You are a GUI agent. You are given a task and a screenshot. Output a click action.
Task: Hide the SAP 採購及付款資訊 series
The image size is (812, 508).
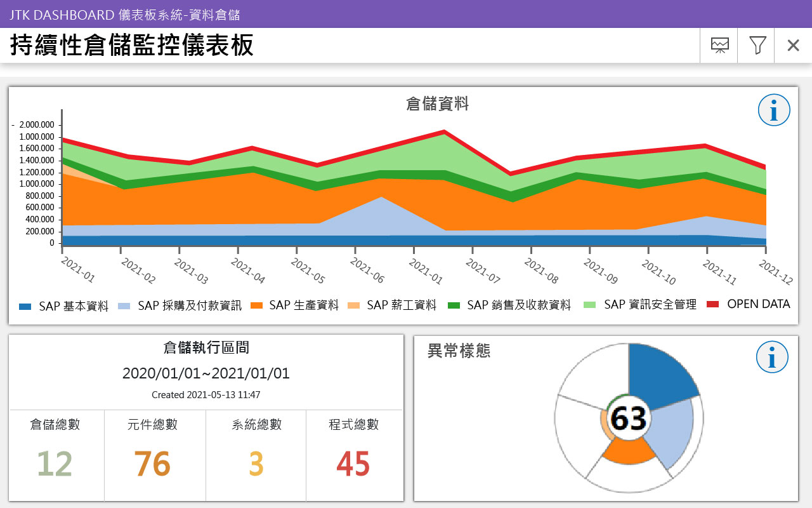coord(126,305)
